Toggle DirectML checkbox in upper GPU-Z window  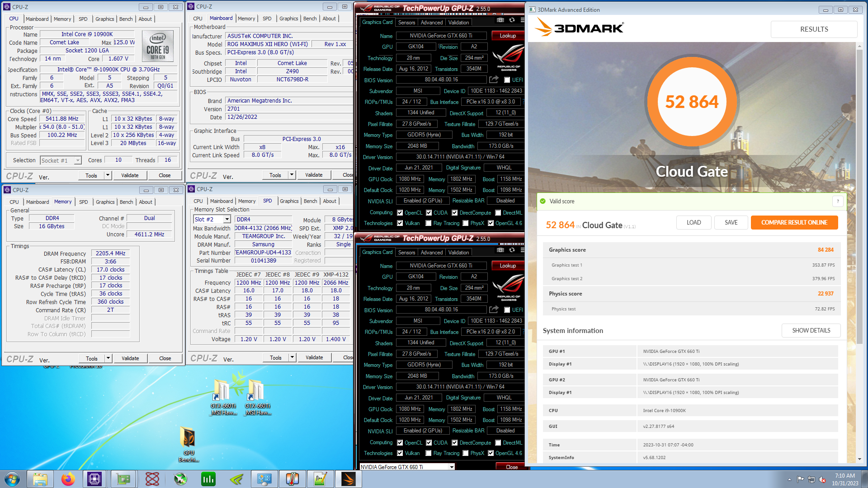click(498, 213)
